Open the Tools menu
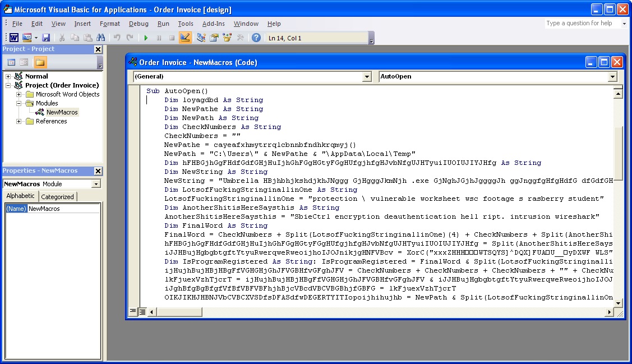This screenshot has width=632, height=364. pos(186,24)
